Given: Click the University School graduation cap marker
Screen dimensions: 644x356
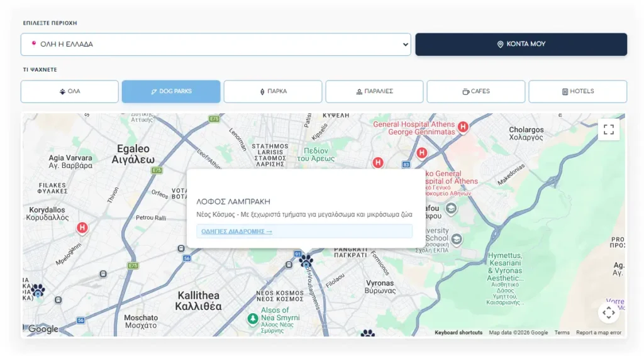Looking at the screenshot, I should (457, 239).
